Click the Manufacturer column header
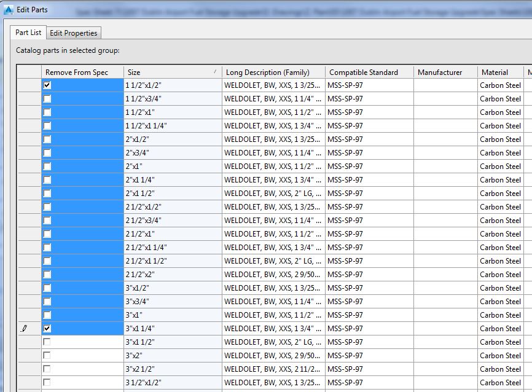 tap(440, 72)
